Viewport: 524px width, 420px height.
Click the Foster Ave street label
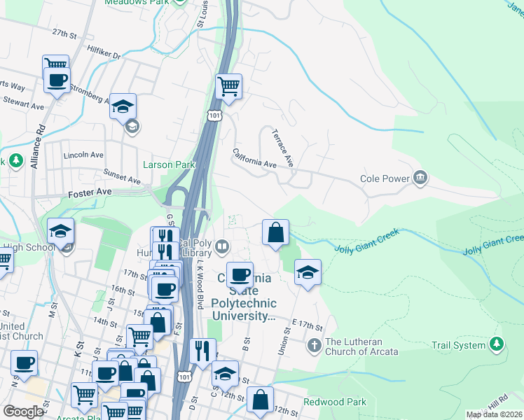pyautogui.click(x=90, y=193)
